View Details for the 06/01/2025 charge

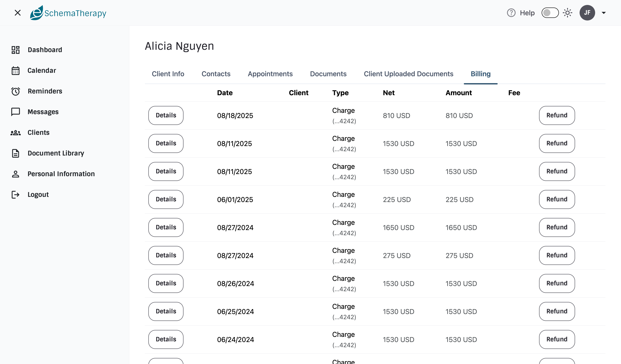tap(166, 199)
